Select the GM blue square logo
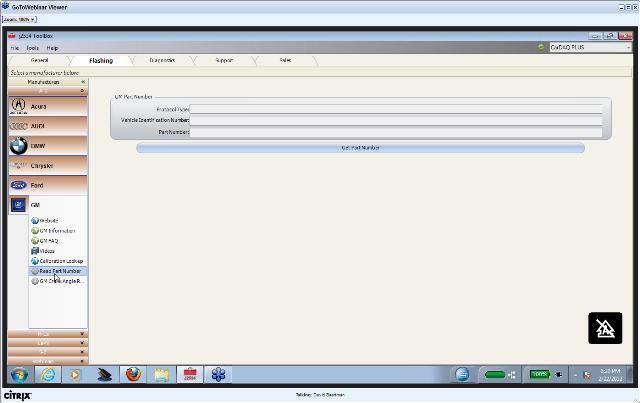 coord(18,205)
